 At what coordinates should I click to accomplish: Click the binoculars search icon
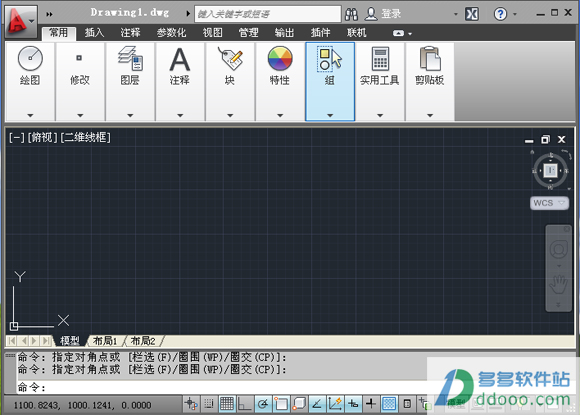coord(351,14)
